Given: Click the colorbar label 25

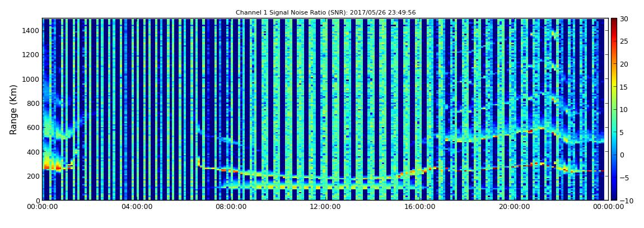Looking at the screenshot, I should (623, 41).
